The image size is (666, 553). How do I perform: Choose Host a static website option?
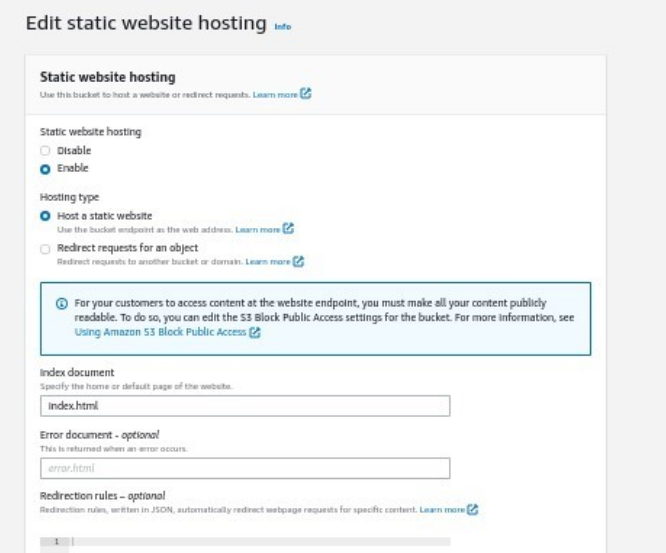[x=45, y=216]
